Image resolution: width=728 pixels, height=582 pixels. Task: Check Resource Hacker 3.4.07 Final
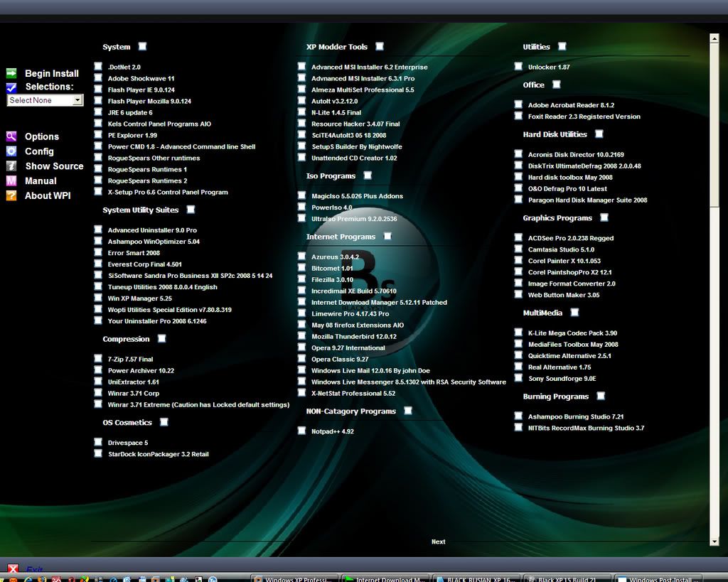click(x=301, y=123)
